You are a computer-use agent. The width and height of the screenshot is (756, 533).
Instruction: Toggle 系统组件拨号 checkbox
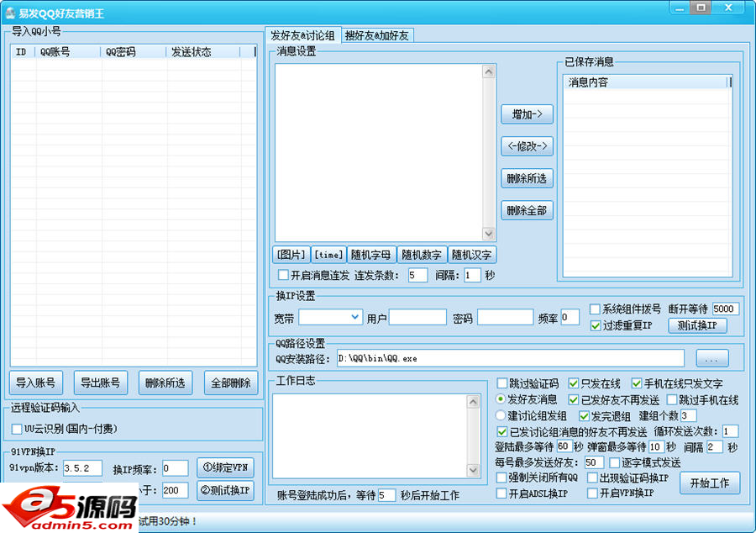595,309
